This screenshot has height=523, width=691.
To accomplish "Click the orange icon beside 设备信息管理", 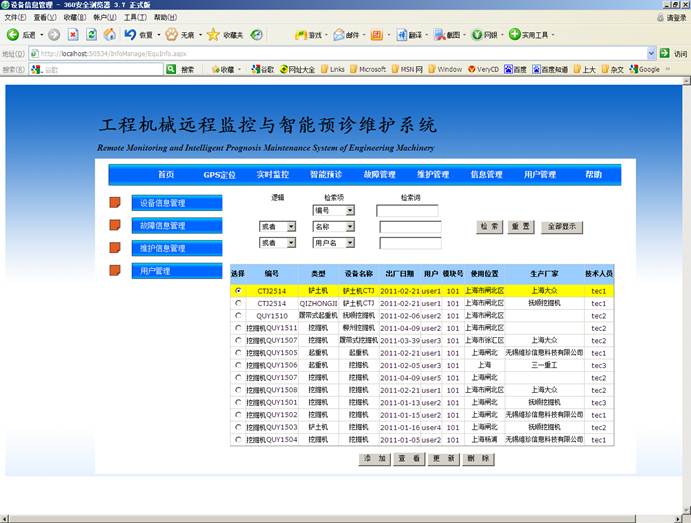I will 115,203.
